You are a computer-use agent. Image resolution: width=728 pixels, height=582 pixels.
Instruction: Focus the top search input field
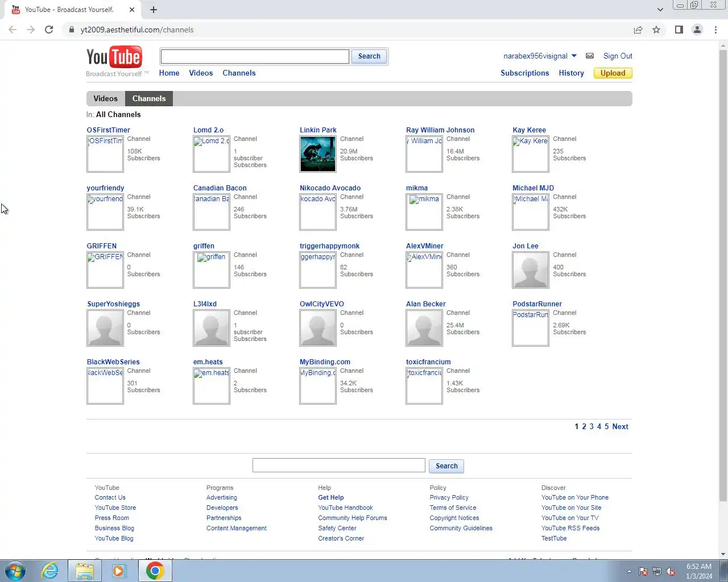[x=255, y=56]
